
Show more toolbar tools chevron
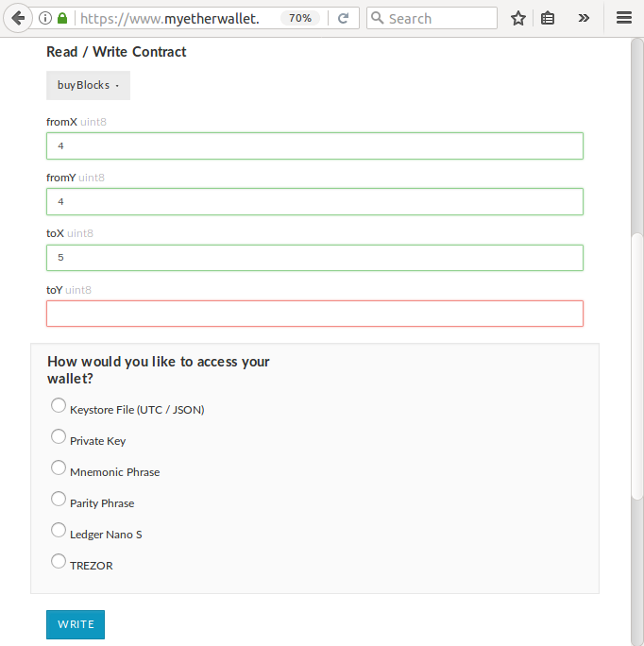point(584,18)
